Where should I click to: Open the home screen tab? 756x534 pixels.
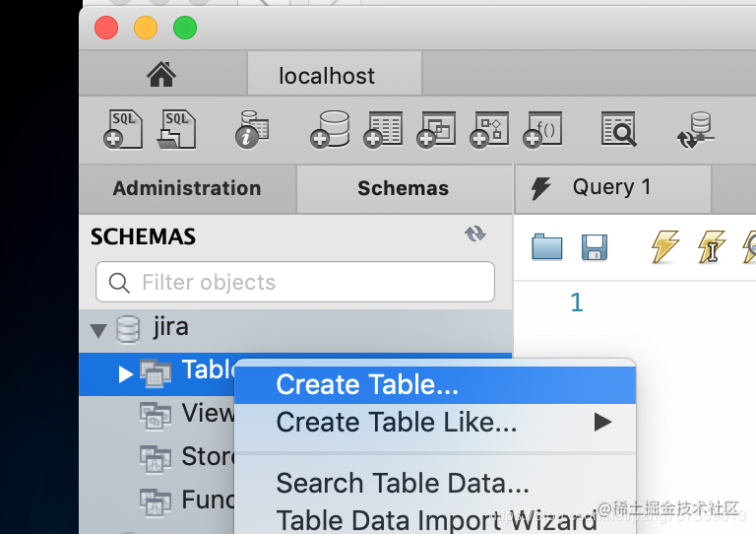[x=161, y=74]
